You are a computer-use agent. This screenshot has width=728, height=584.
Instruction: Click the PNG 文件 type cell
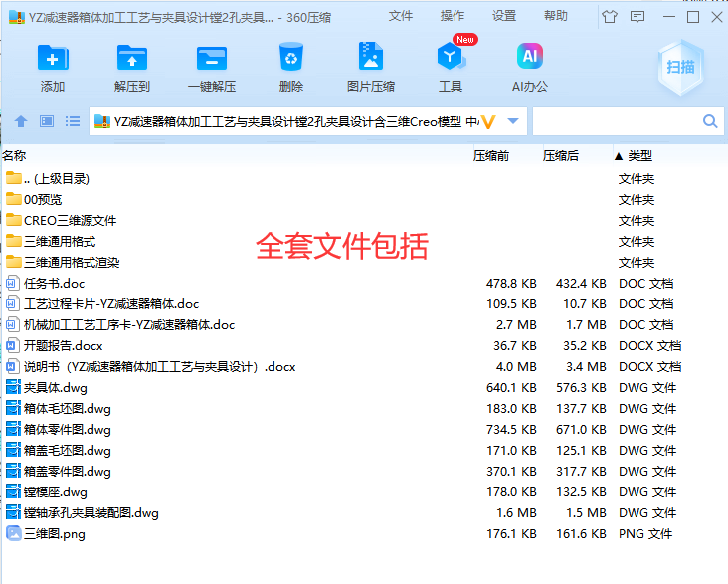coord(645,534)
